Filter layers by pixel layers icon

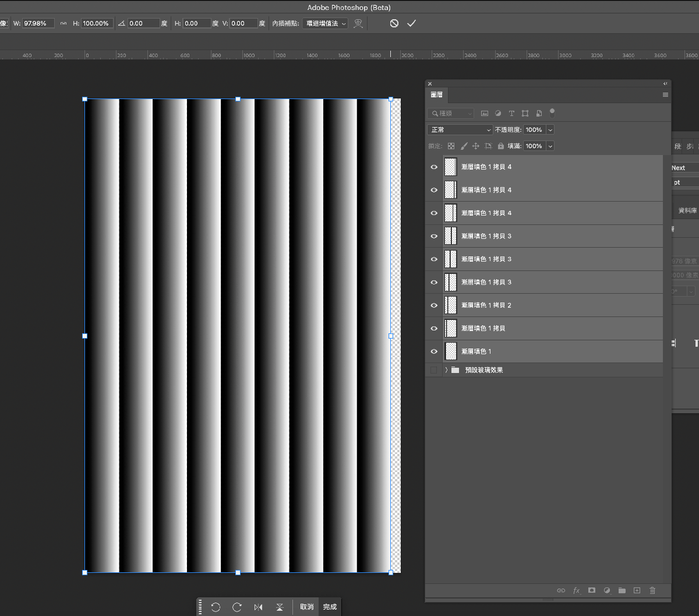(485, 113)
